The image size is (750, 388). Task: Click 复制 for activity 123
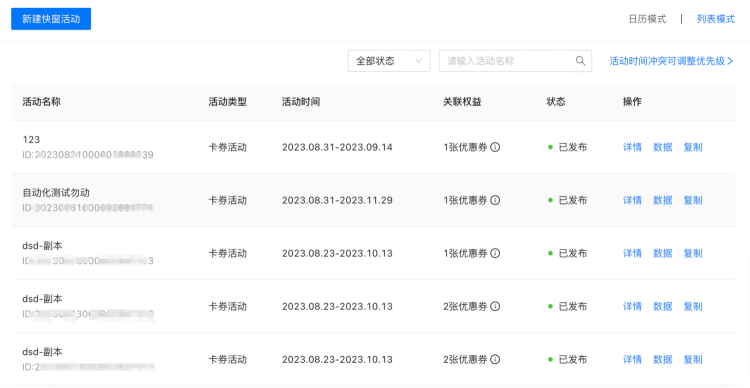pos(693,147)
